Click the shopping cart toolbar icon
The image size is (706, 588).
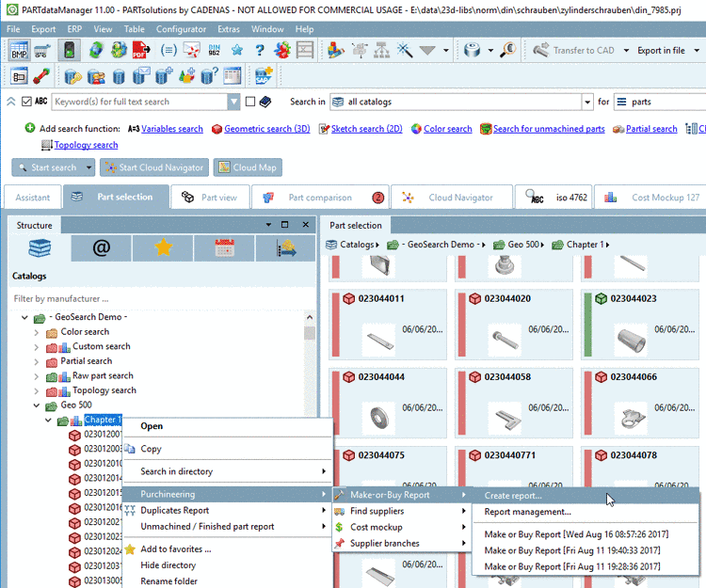41,50
